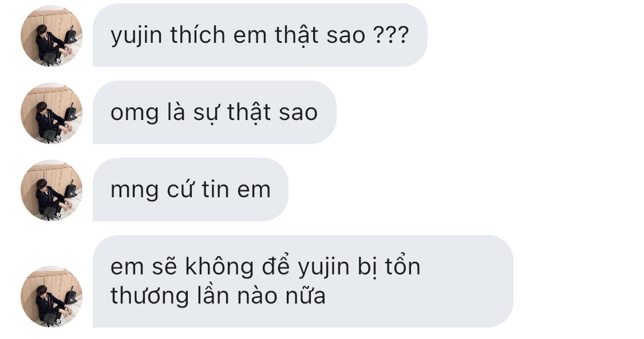Click the word 'không' in the last message
644x339 pixels.
[x=219, y=268]
